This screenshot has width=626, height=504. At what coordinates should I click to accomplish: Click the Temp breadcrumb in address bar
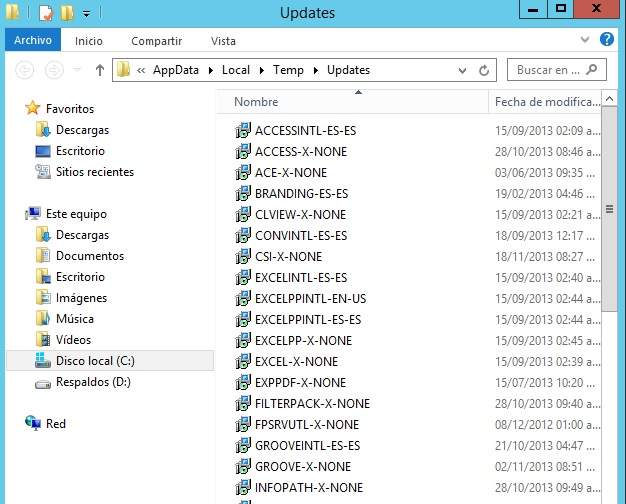[x=288, y=70]
